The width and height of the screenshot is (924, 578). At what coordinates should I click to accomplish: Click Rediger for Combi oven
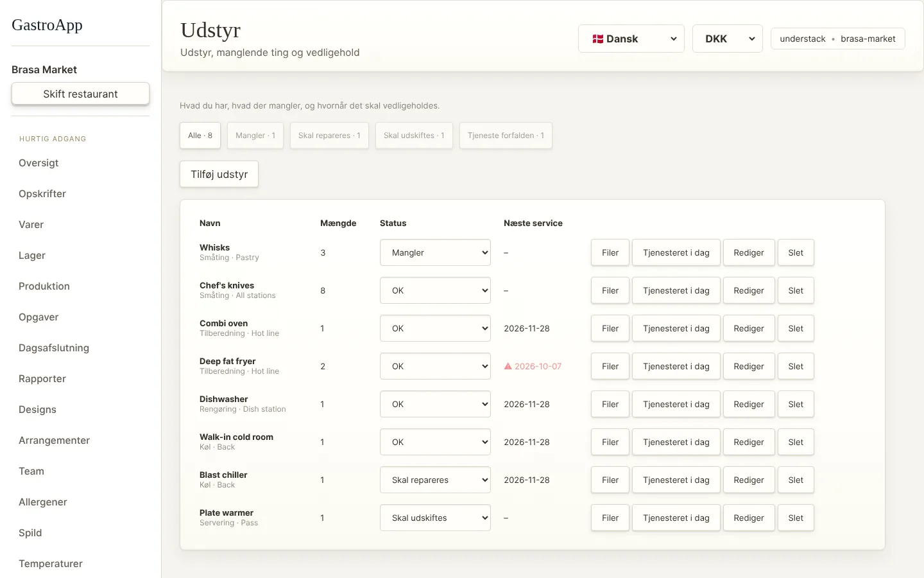tap(749, 328)
